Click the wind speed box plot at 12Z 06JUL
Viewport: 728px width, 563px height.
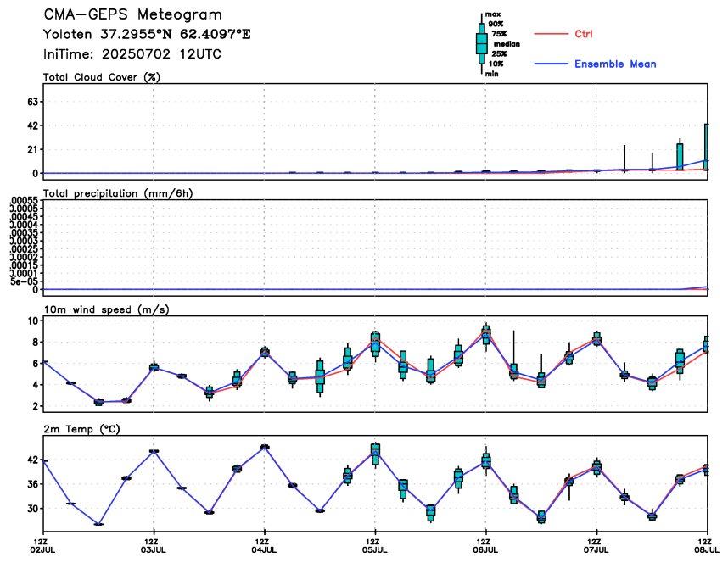[485, 335]
